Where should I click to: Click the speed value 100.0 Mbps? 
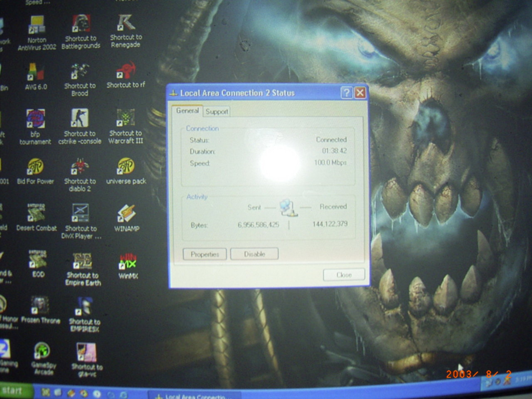[x=330, y=163]
